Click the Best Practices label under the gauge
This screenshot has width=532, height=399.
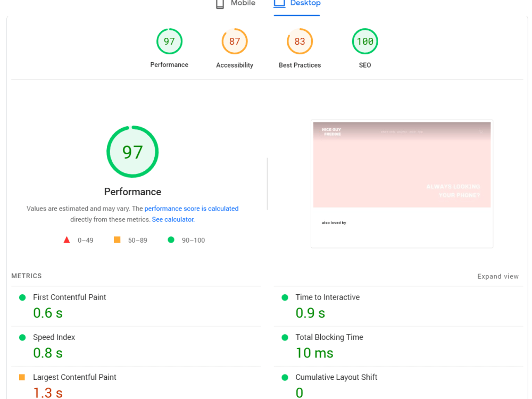(x=300, y=65)
